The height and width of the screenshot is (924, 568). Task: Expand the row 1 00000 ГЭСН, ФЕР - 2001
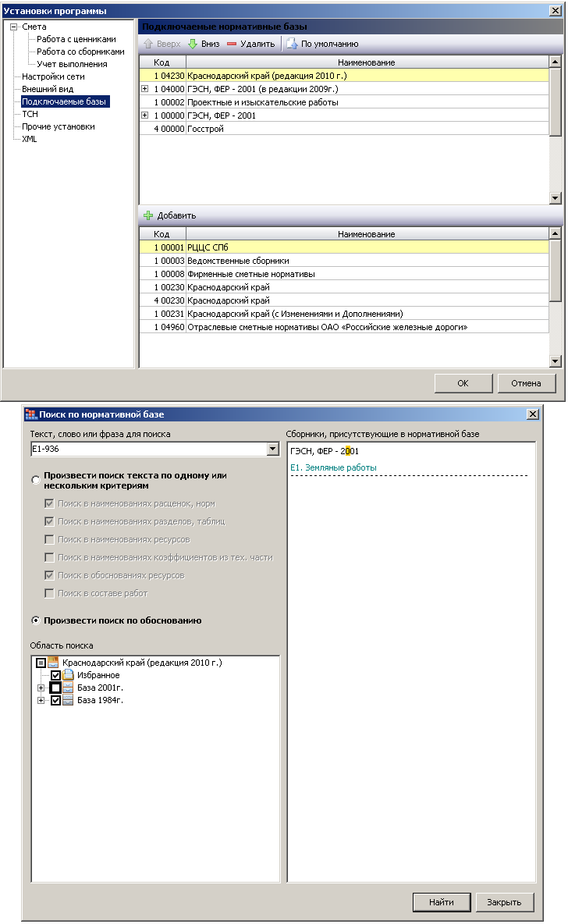[x=144, y=115]
